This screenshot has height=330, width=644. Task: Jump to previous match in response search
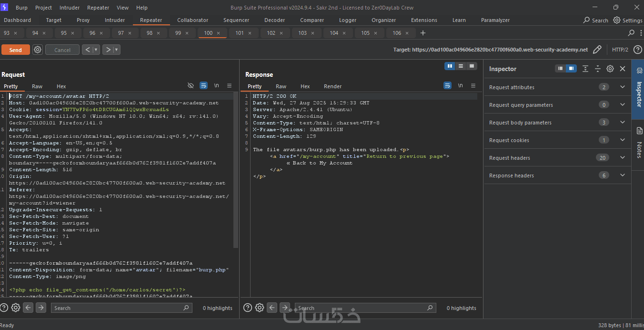click(x=272, y=308)
